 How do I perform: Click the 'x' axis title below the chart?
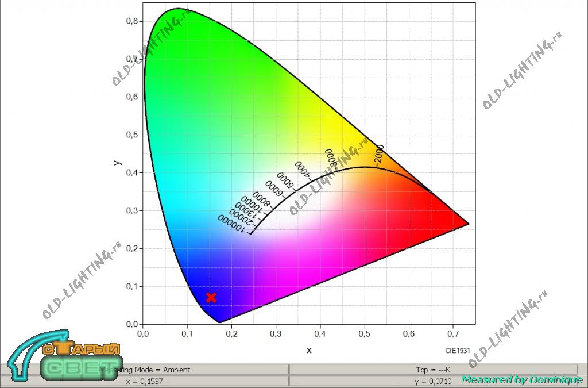[309, 351]
